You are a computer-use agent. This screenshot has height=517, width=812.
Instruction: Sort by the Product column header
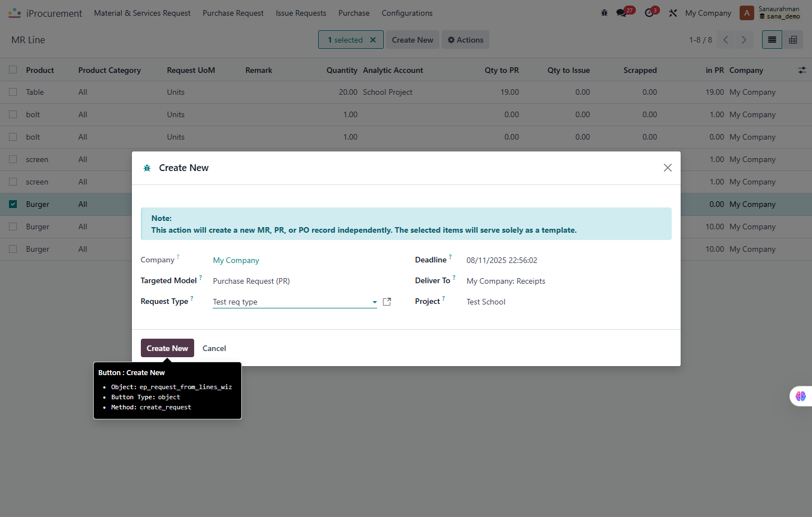(x=40, y=70)
